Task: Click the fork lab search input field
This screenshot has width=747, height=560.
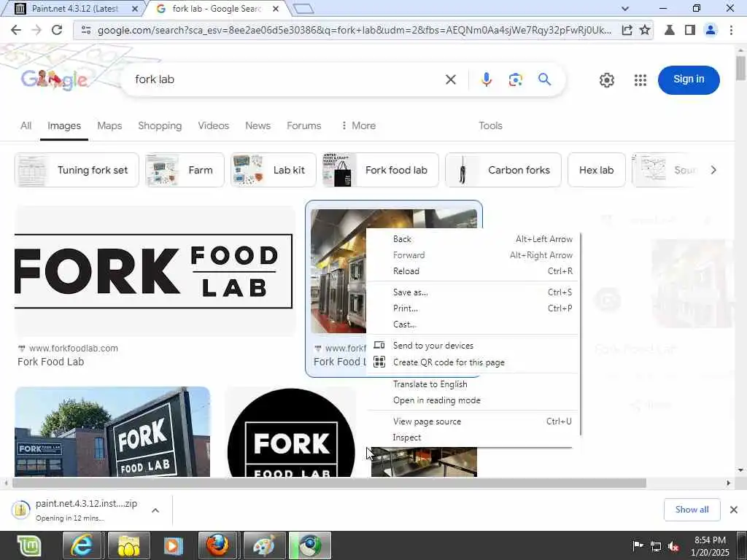Action: 286,79
